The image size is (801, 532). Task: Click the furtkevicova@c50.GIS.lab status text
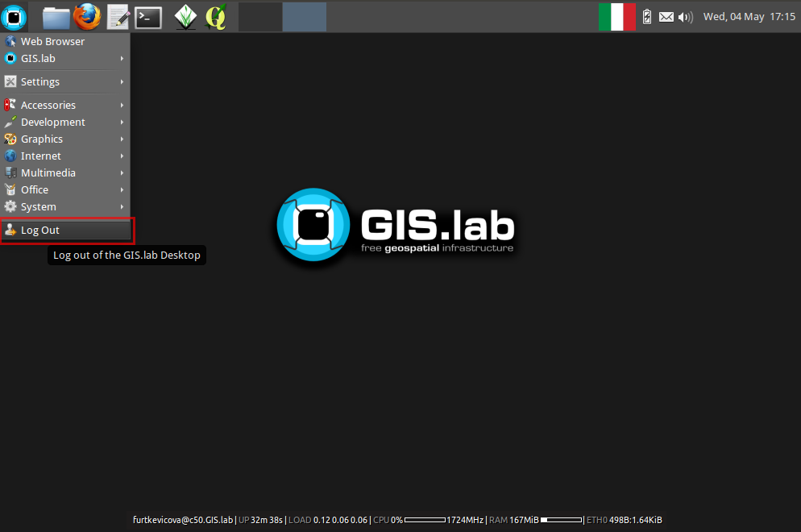coord(183,520)
